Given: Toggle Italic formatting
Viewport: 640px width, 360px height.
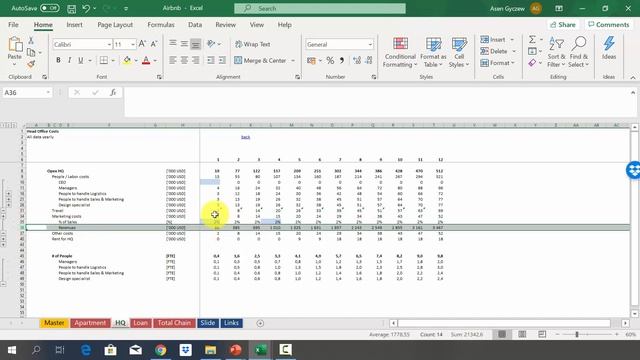Looking at the screenshot, I should coord(69,60).
